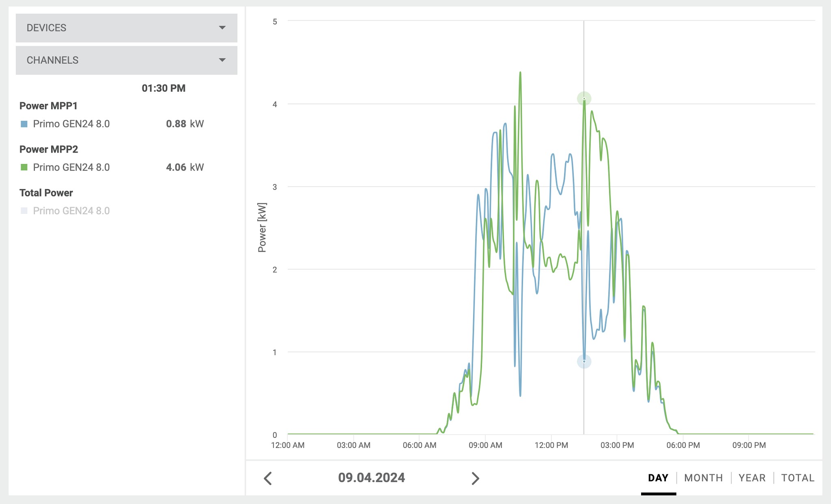Select the DAY view tab
831x504 pixels.
pos(658,478)
